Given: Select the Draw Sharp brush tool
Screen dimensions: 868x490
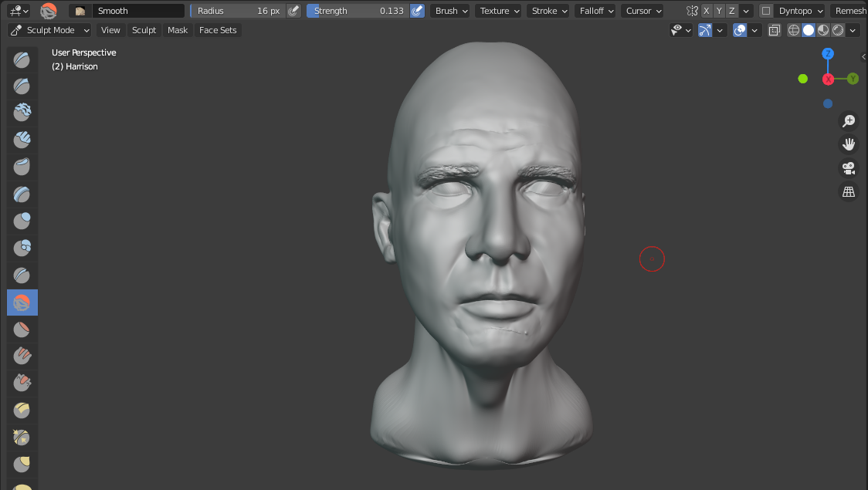Looking at the screenshot, I should [22, 86].
